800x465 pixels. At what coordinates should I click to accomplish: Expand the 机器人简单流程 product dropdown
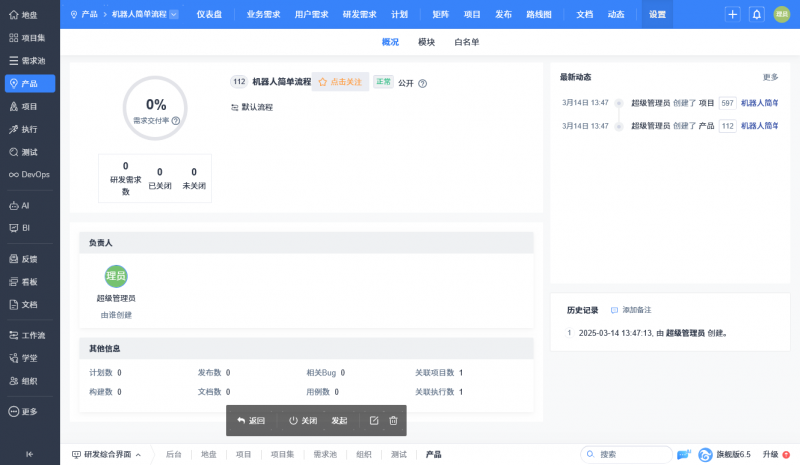[x=174, y=15]
